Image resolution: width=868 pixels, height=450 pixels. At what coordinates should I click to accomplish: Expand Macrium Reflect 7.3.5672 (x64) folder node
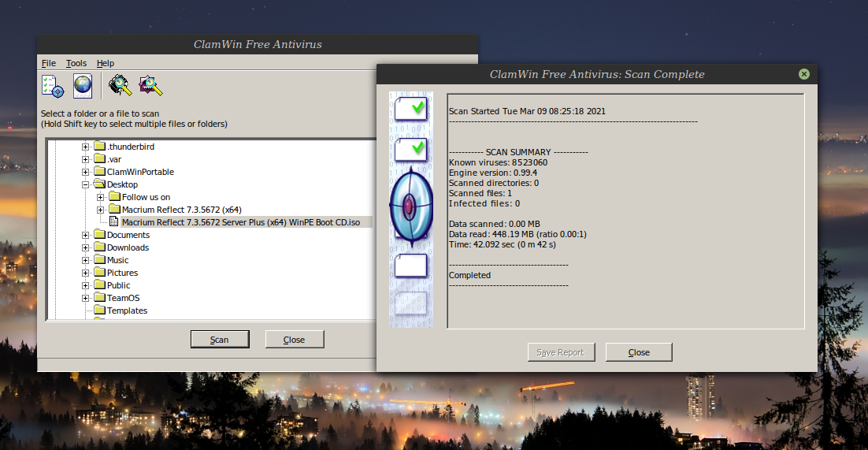[x=100, y=210]
